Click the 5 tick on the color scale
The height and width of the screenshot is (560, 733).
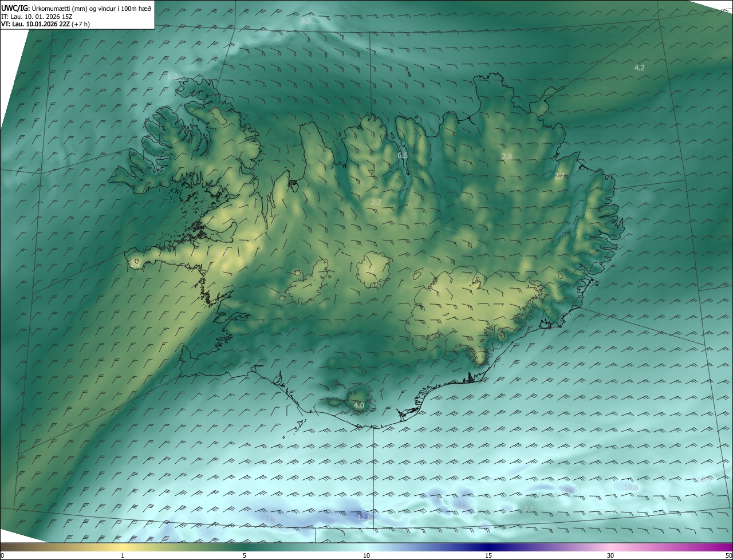(245, 555)
